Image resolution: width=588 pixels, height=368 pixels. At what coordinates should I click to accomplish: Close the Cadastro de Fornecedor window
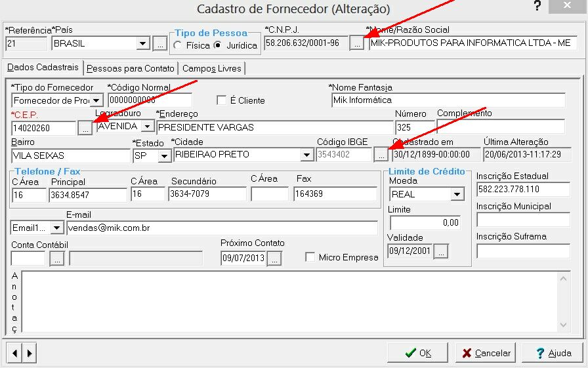pyautogui.click(x=568, y=6)
